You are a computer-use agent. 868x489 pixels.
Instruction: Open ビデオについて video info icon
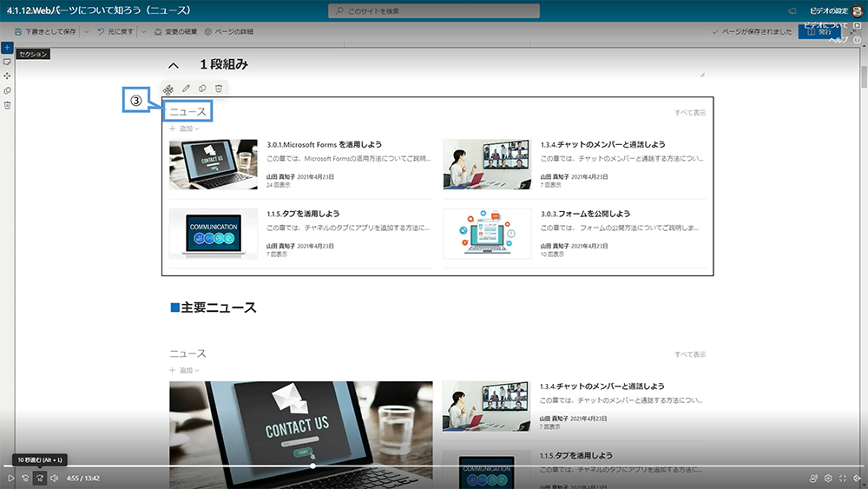tap(857, 25)
